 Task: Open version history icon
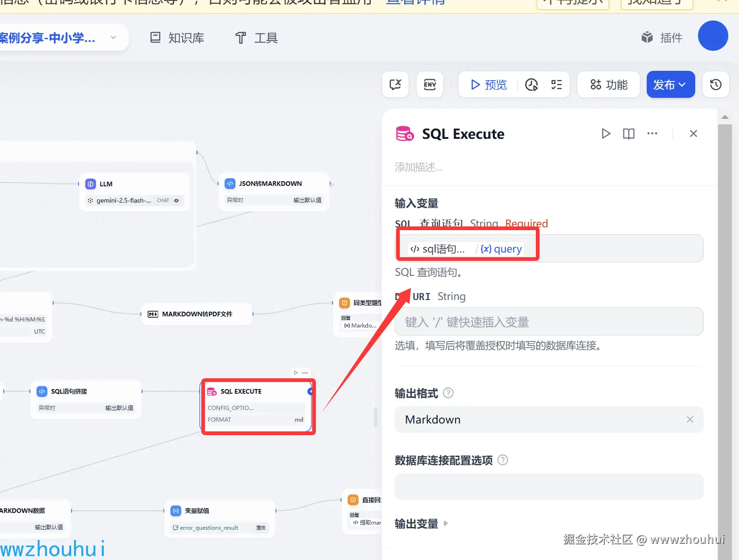click(x=716, y=84)
